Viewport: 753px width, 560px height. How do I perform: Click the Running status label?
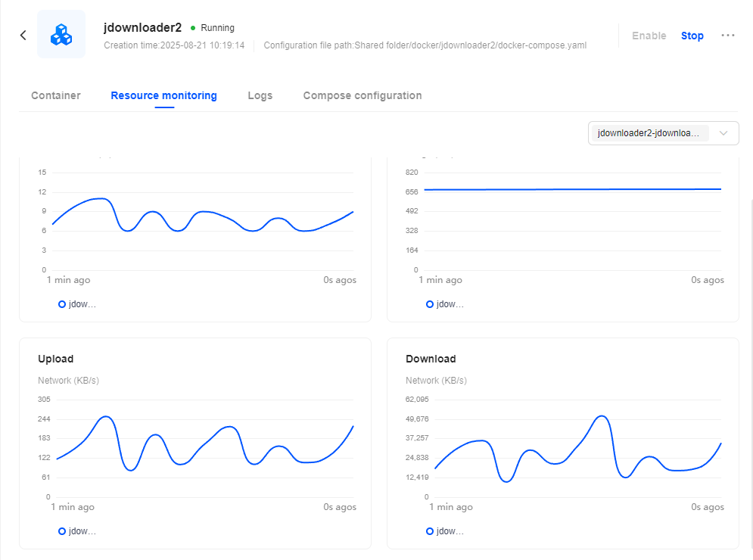point(217,28)
